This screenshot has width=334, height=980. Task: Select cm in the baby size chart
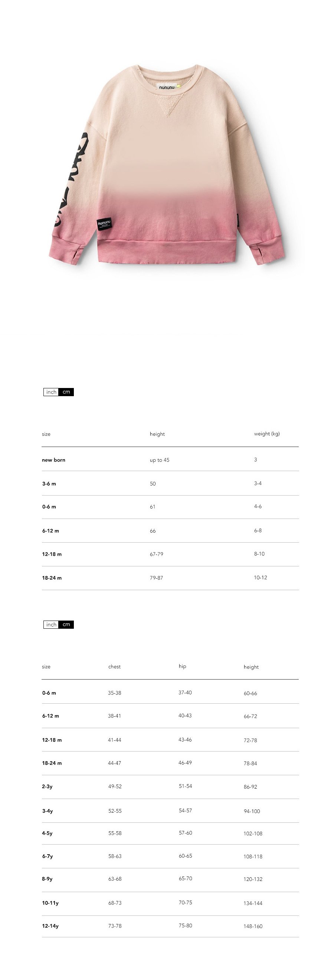point(66,392)
